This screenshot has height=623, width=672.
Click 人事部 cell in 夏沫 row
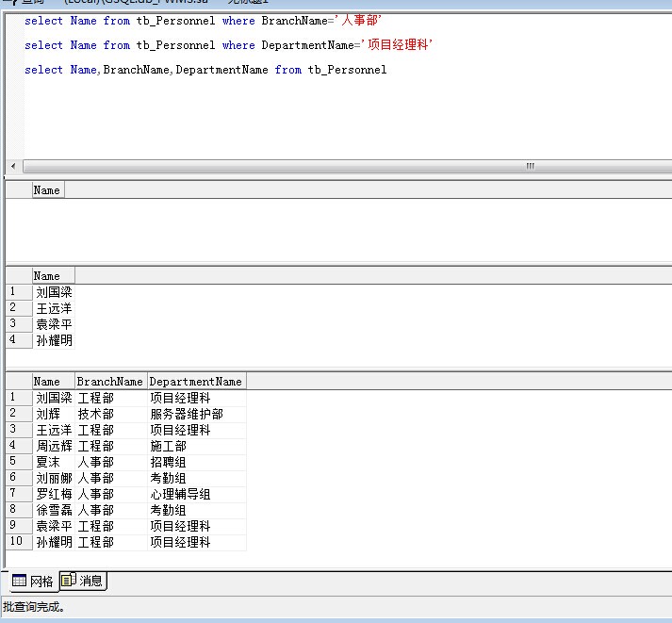pos(111,462)
